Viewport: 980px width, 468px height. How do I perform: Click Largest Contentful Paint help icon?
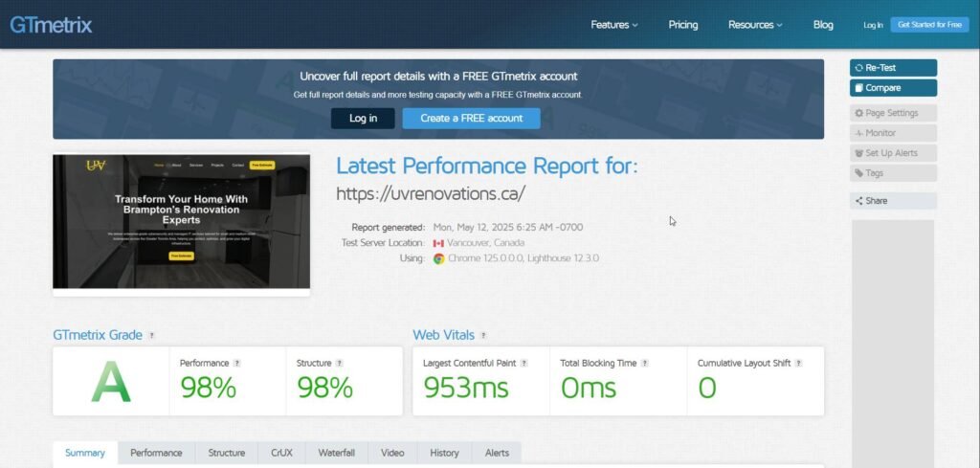coord(523,363)
